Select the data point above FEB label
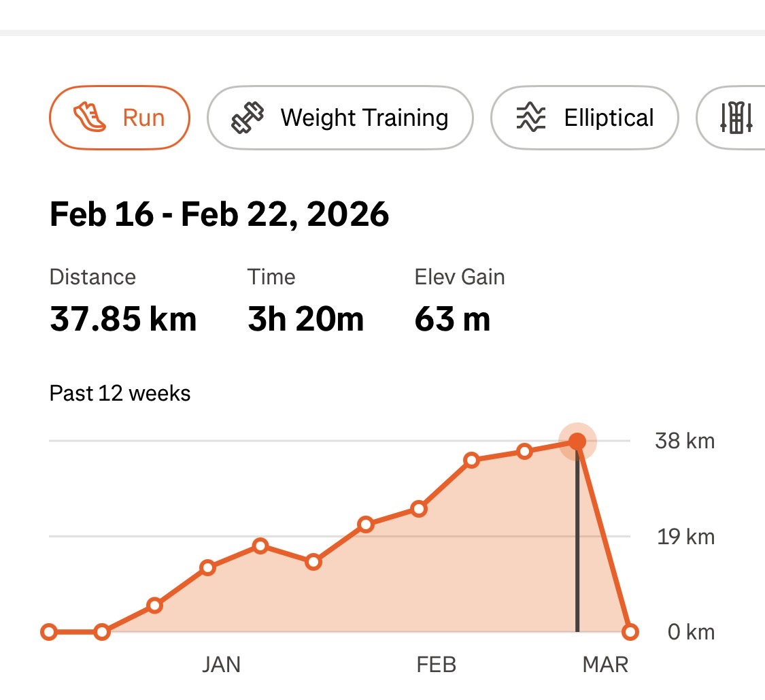765x700 pixels. tap(419, 508)
